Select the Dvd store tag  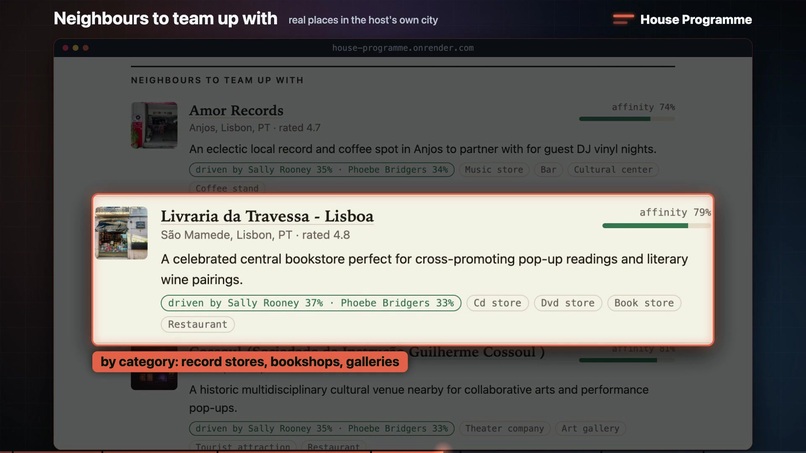click(567, 303)
